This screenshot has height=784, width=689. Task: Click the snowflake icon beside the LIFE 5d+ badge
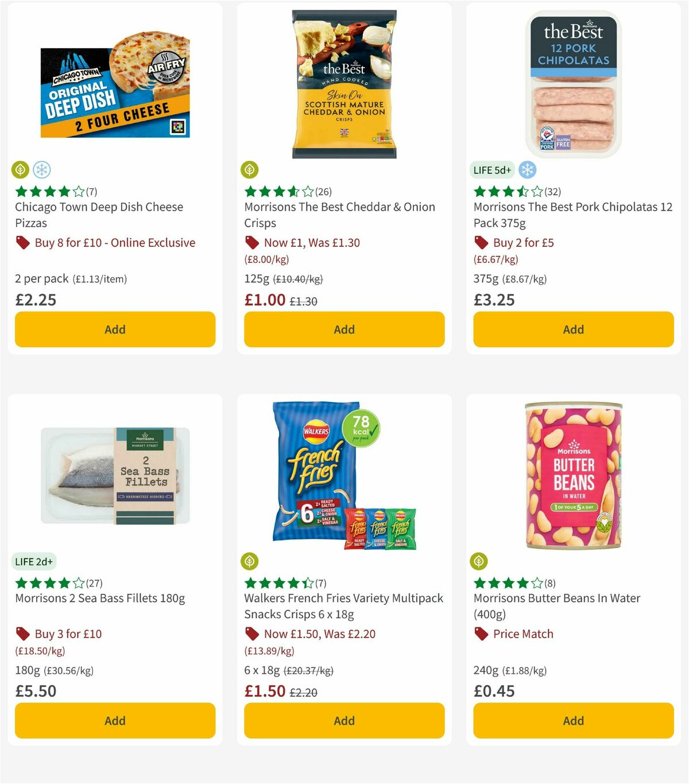[x=527, y=170]
